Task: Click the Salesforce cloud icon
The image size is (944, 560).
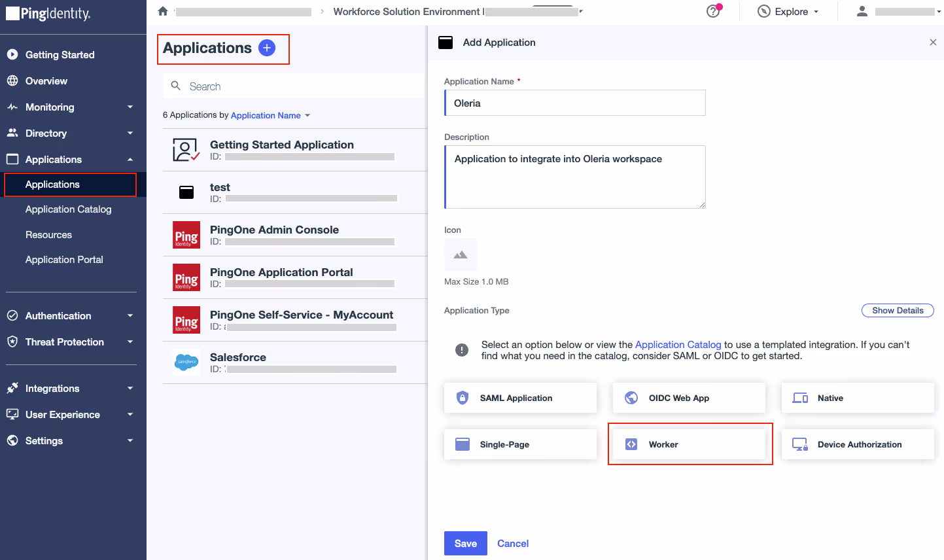Action: tap(186, 362)
